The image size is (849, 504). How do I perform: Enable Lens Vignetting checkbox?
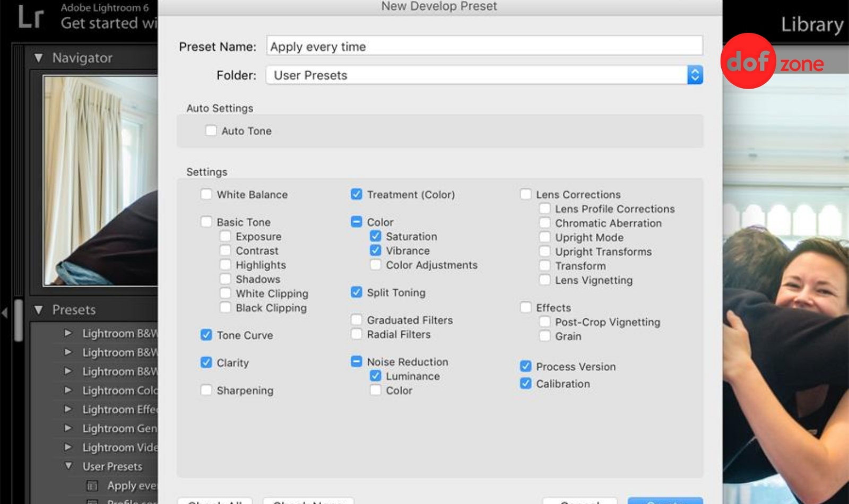pos(545,280)
